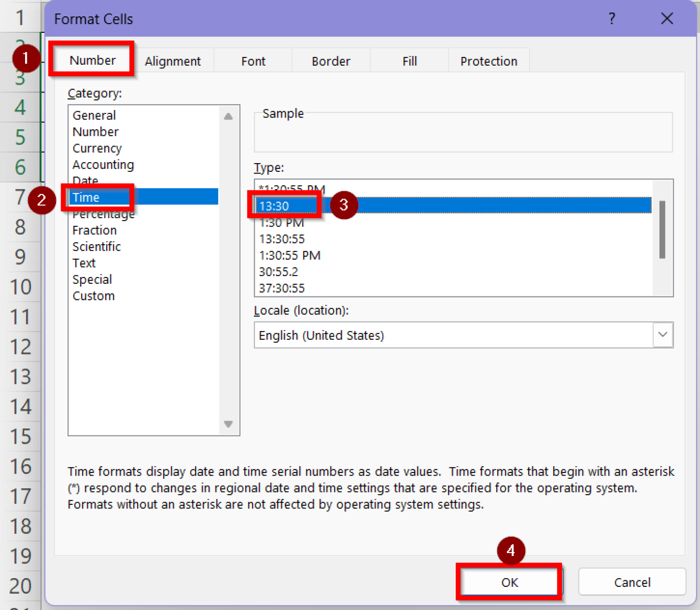Select the 37:30:55 time type
The width and height of the screenshot is (700, 610).
click(x=282, y=288)
